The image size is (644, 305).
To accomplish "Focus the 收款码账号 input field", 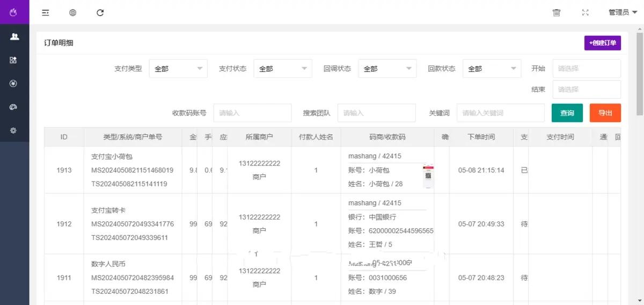I will (253, 113).
